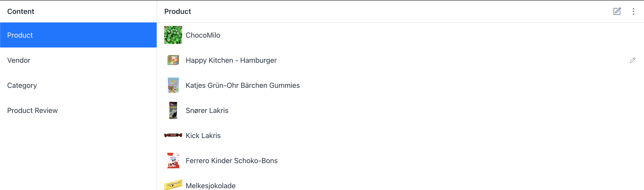Viewport: 644px width, 190px height.
Task: Open Katjes Grün-Ohr Bärchen Gummies document
Action: coord(400,85)
